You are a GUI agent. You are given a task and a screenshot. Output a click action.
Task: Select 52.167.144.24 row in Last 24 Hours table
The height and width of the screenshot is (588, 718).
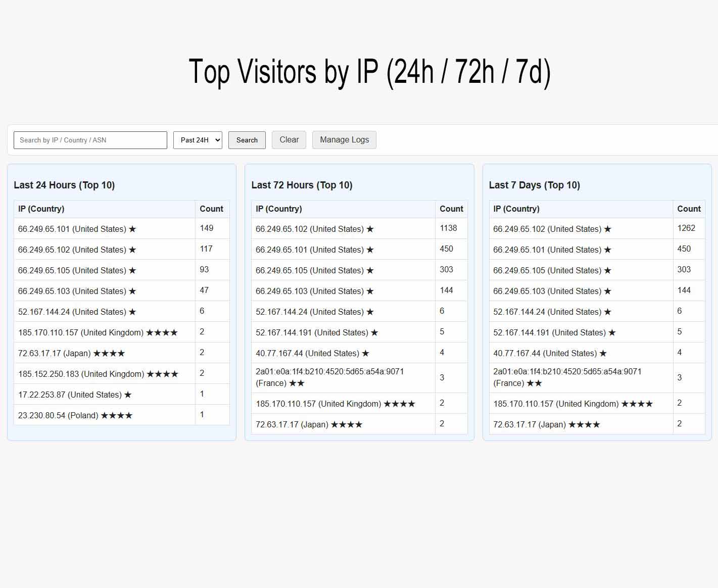122,311
